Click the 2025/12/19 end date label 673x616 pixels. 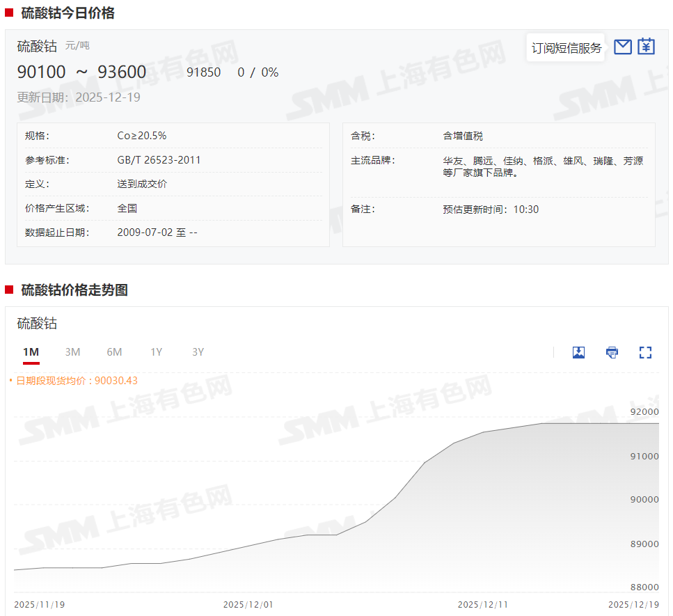[633, 605]
